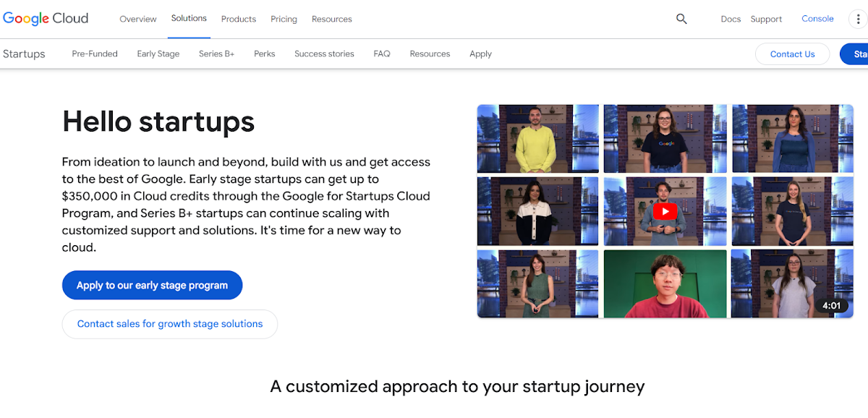The height and width of the screenshot is (418, 868).
Task: Click woman in black Google shirt tile
Action: click(665, 139)
